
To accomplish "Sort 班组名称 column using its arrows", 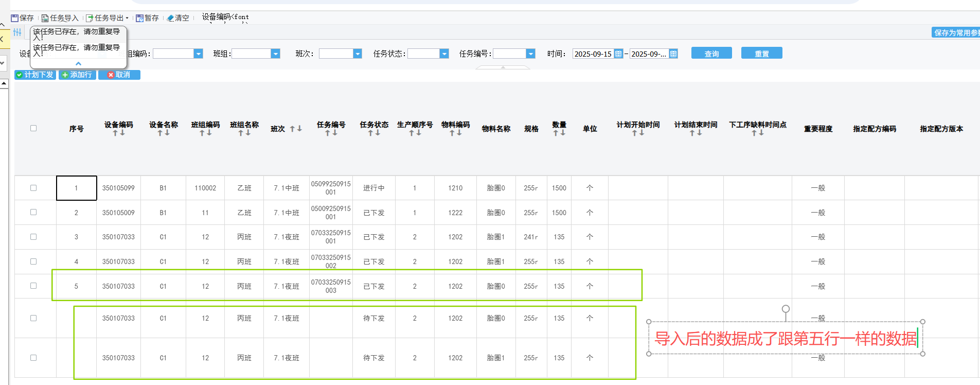I will (x=244, y=133).
